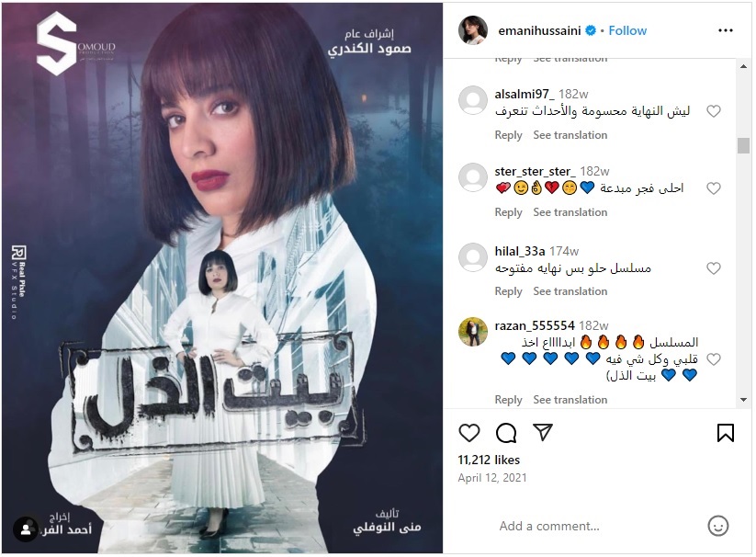Open the comment bubble icon
Image resolution: width=756 pixels, height=557 pixels.
click(x=506, y=433)
